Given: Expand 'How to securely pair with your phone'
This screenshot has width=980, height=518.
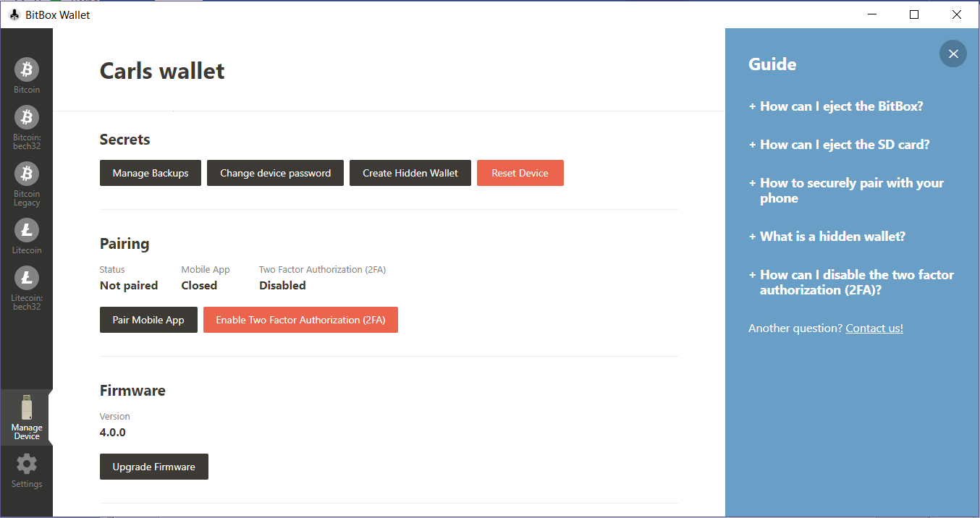Looking at the screenshot, I should click(847, 190).
